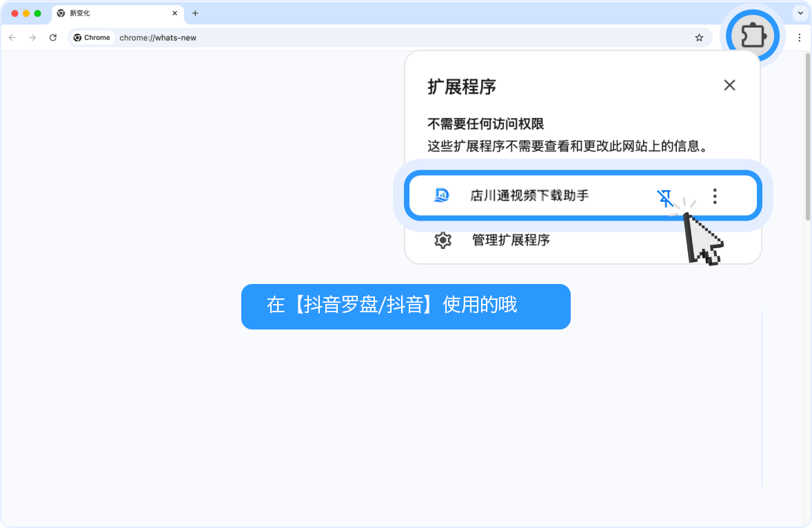Go forward to the next page
Screen dimensions: 812x528
[x=32, y=37]
